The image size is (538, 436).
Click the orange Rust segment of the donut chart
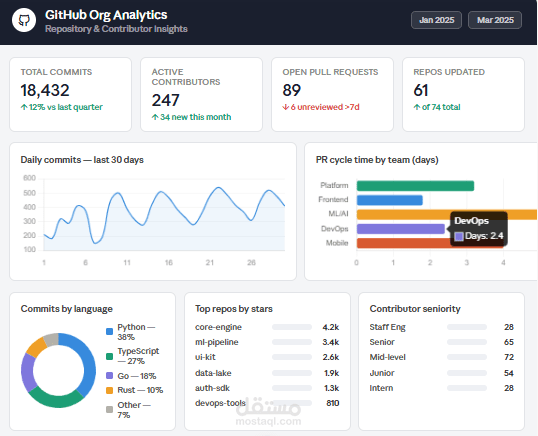click(x=36, y=347)
